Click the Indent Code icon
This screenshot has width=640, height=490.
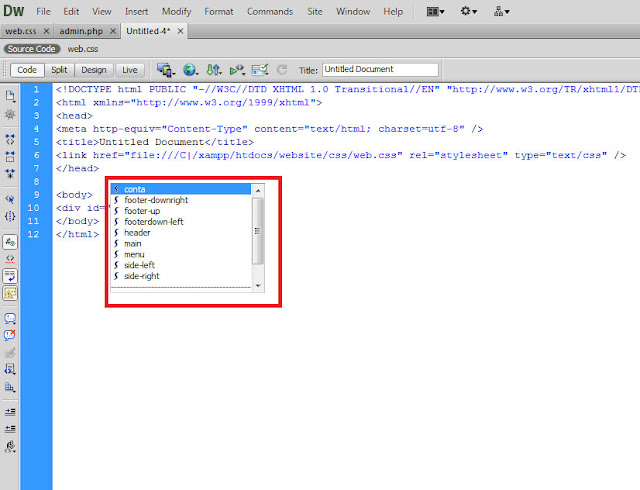[x=10, y=412]
